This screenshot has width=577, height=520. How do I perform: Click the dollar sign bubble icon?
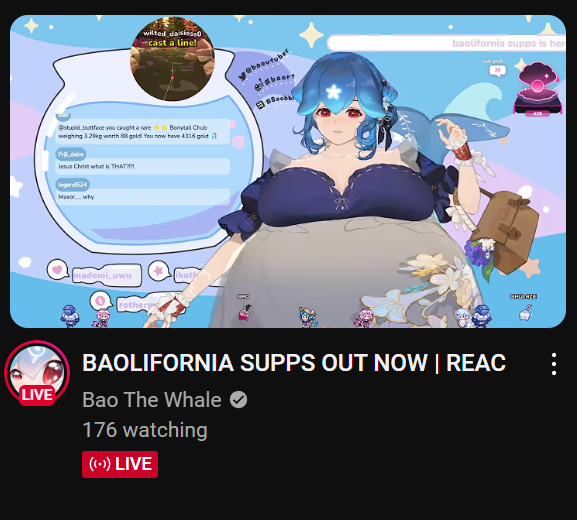[100, 301]
